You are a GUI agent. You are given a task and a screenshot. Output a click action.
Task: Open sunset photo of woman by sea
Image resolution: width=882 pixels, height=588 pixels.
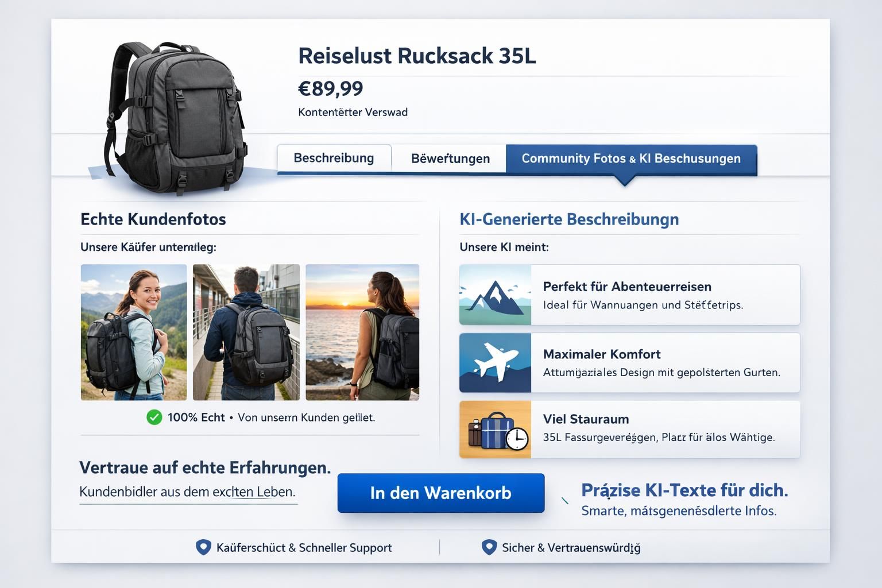pos(362,332)
